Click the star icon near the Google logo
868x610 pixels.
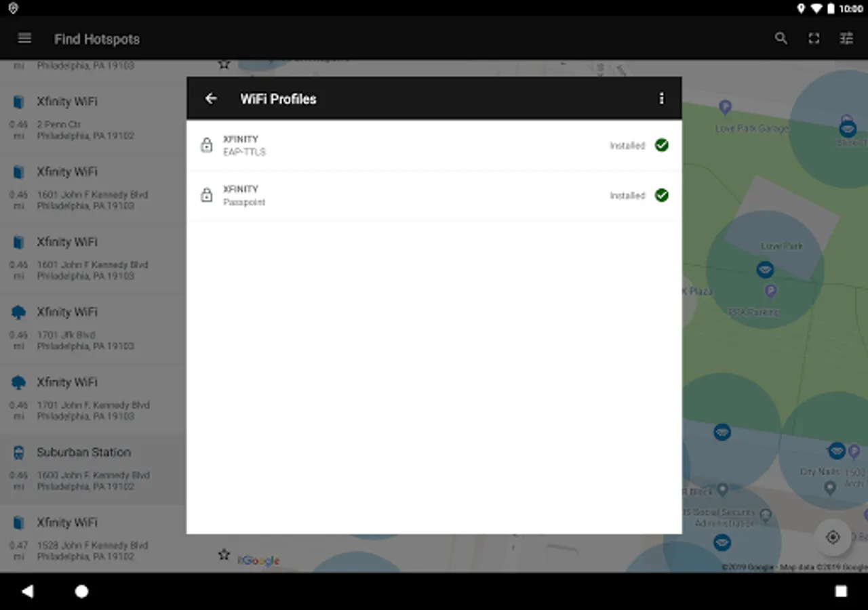(224, 554)
